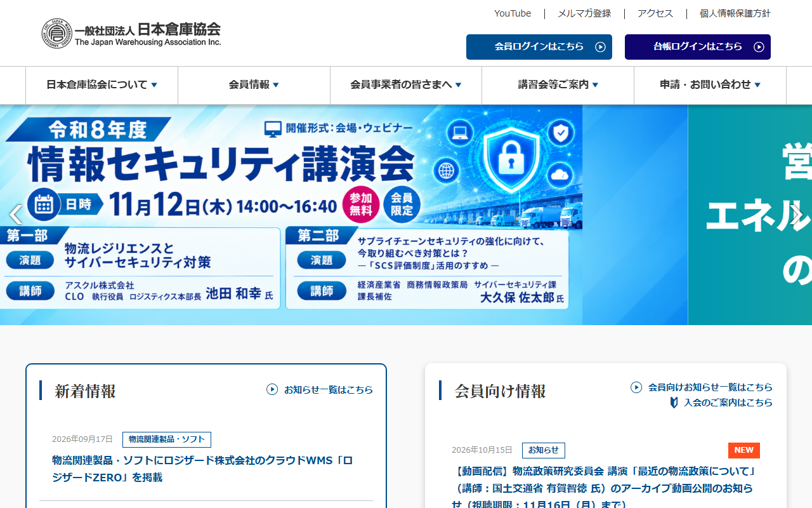Viewport: 812px width, 508px height.
Task: Click the Japan Warehousing Association logo
Action: pyautogui.click(x=131, y=34)
